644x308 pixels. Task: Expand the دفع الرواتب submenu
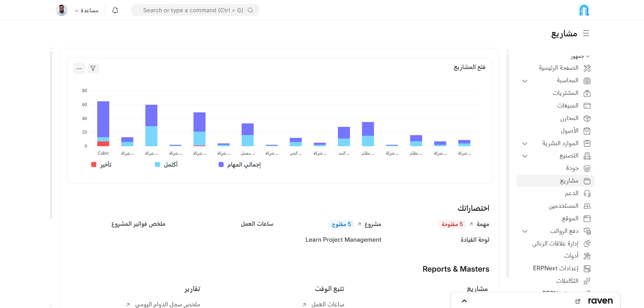point(525,231)
